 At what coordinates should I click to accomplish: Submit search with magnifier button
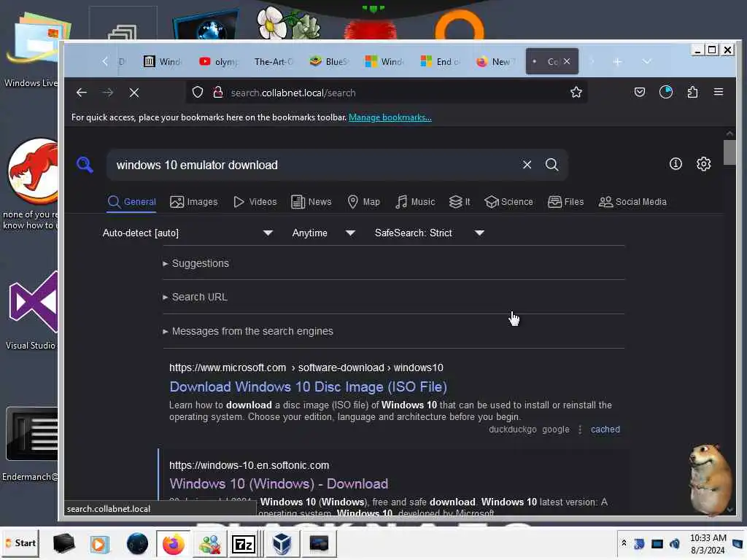coord(551,165)
